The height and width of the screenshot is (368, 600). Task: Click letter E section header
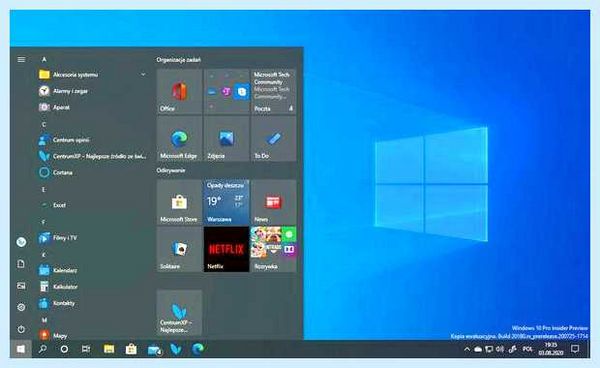click(x=44, y=189)
